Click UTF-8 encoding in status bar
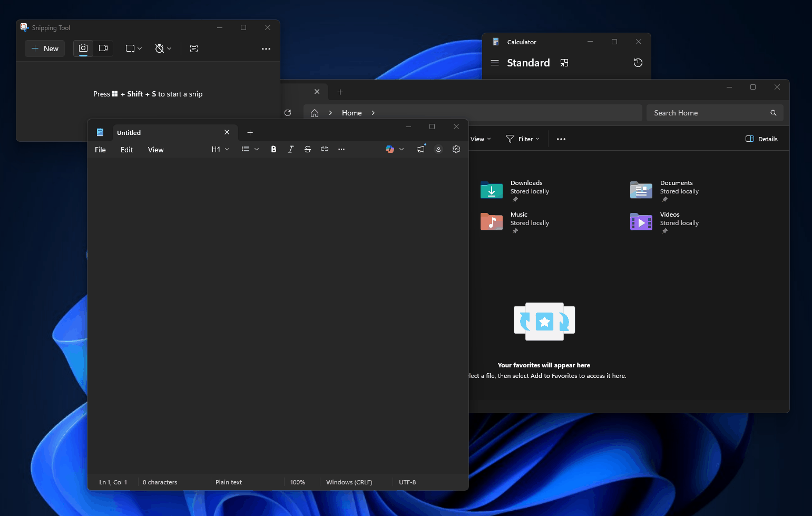 point(407,482)
